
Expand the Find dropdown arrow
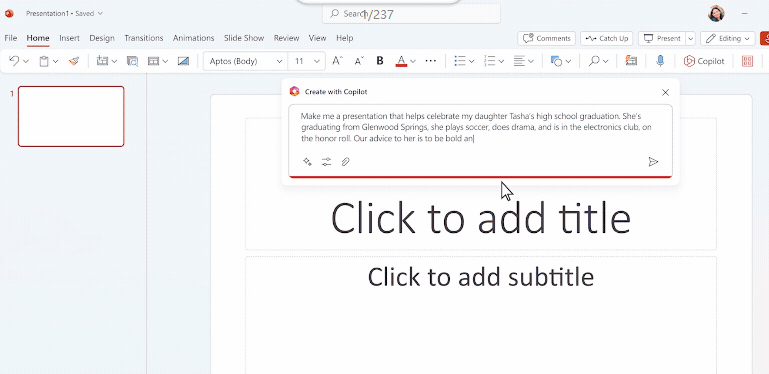pyautogui.click(x=606, y=61)
